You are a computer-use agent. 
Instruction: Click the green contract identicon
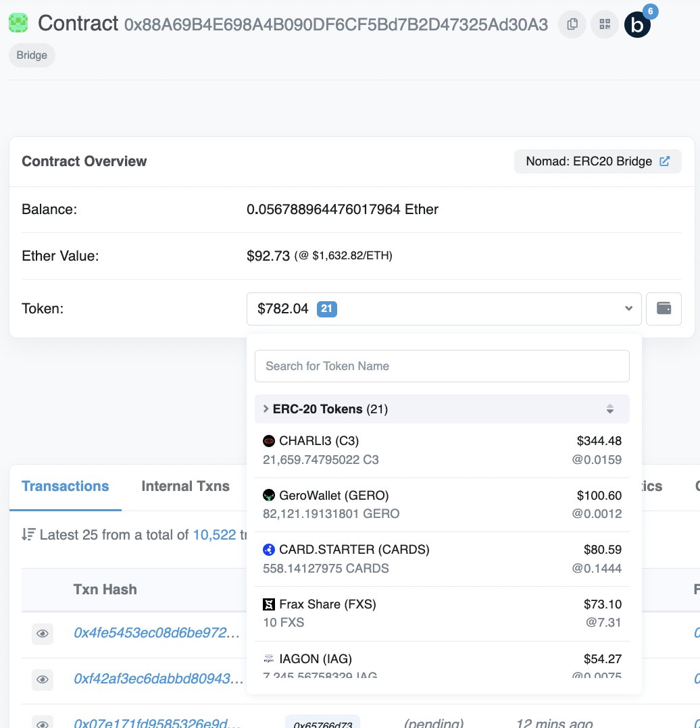point(18,23)
